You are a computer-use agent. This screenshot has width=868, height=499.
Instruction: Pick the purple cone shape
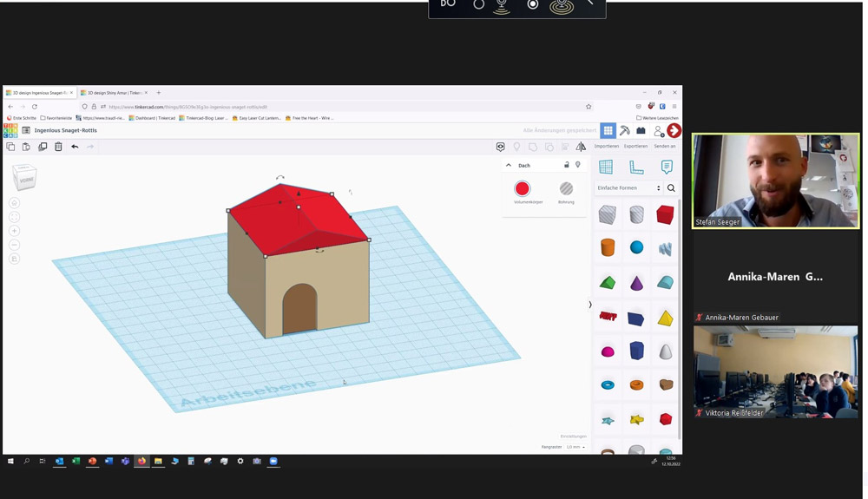[x=636, y=283]
